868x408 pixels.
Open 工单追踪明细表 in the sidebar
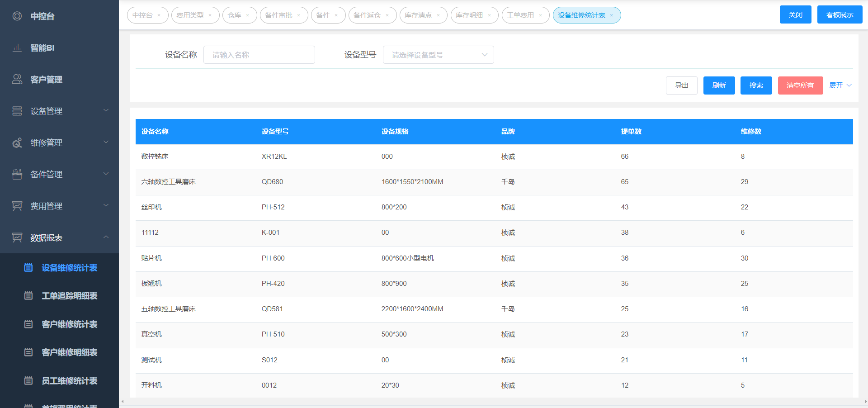[x=69, y=296]
